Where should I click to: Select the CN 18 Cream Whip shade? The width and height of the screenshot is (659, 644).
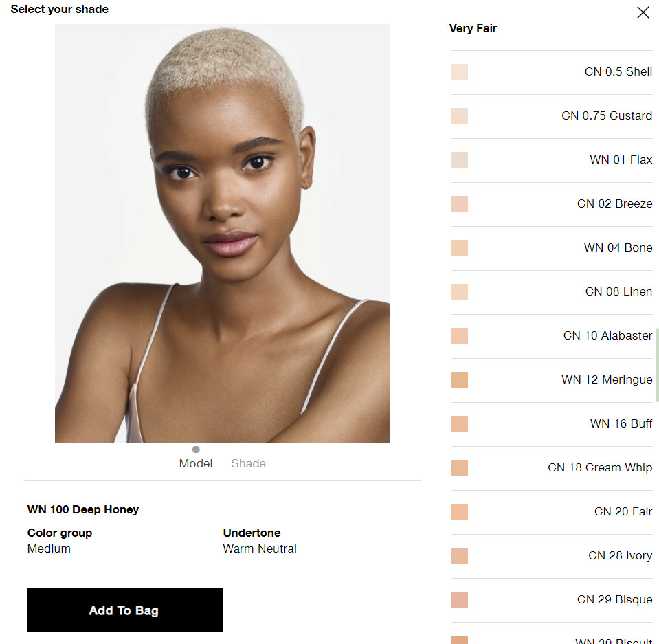(551, 468)
